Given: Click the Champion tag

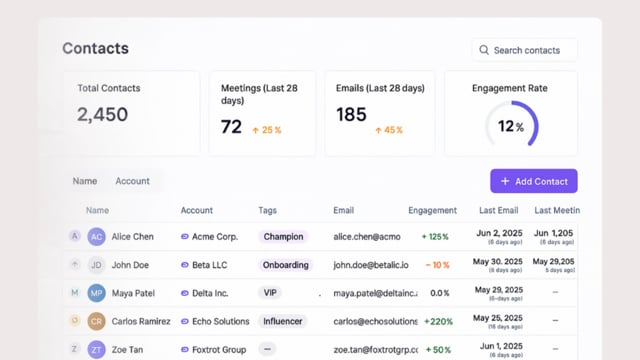Looking at the screenshot, I should coord(283,236).
